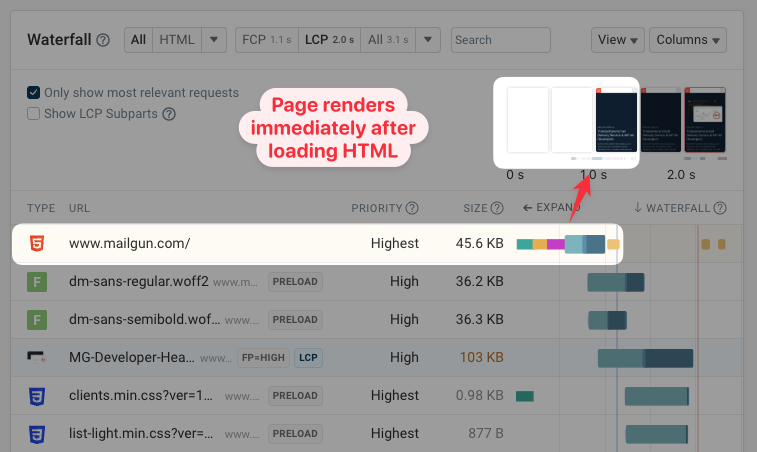Open the View dropdown menu
The image size is (757, 452).
(618, 40)
